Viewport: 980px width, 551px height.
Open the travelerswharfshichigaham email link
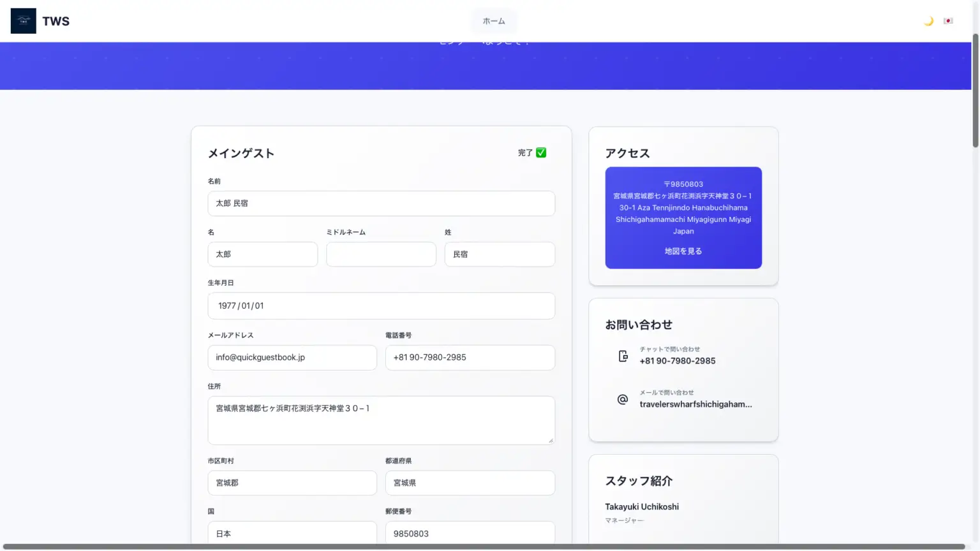coord(695,404)
